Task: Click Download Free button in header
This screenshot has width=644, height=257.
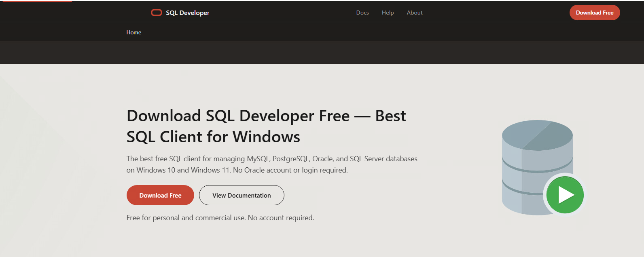Action: [x=595, y=13]
